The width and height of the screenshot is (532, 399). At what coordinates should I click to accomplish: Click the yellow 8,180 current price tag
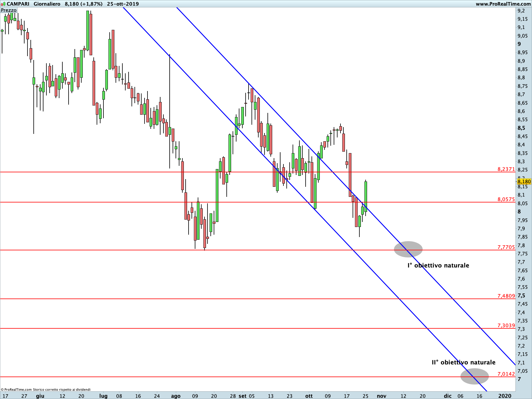[524, 181]
